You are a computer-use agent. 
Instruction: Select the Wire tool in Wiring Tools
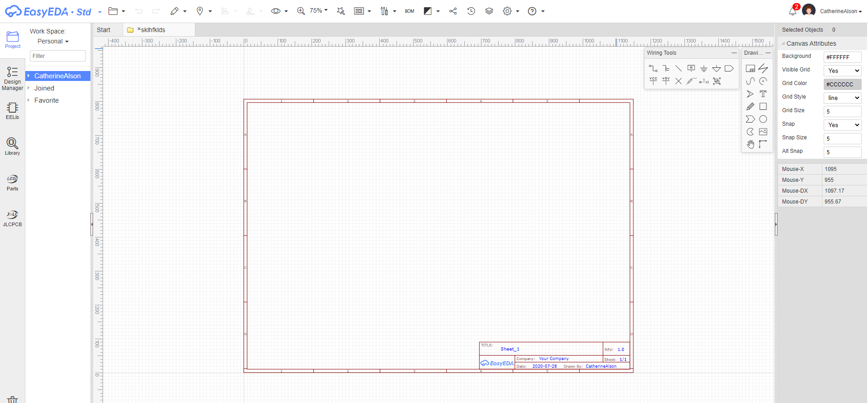click(x=653, y=68)
